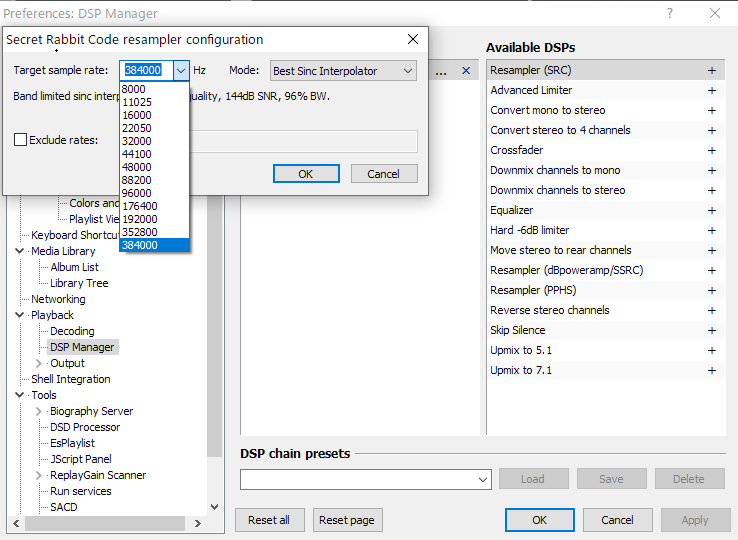Image resolution: width=738 pixels, height=540 pixels.
Task: Open the DSD Processor page
Action: click(x=85, y=427)
